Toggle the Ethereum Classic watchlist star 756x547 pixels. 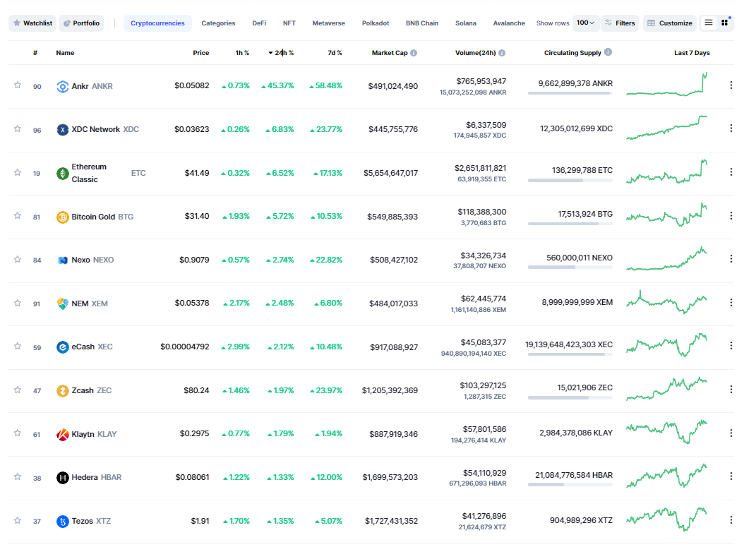point(18,172)
